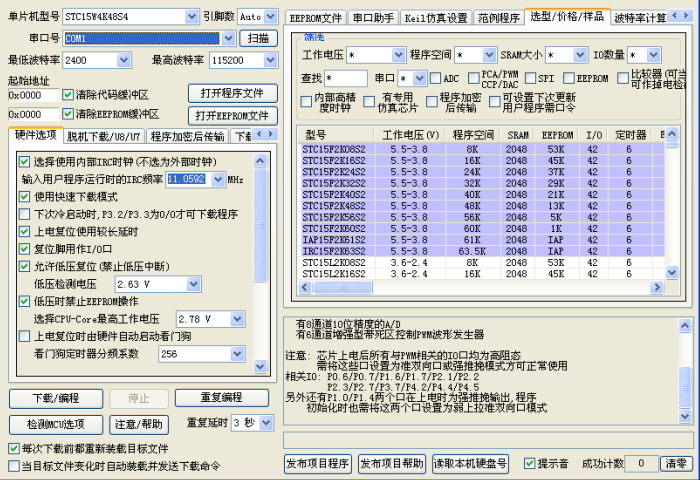The image size is (700, 480).
Task: Open CPU-Core voltage 2.78 V dropdown
Action: (237, 319)
